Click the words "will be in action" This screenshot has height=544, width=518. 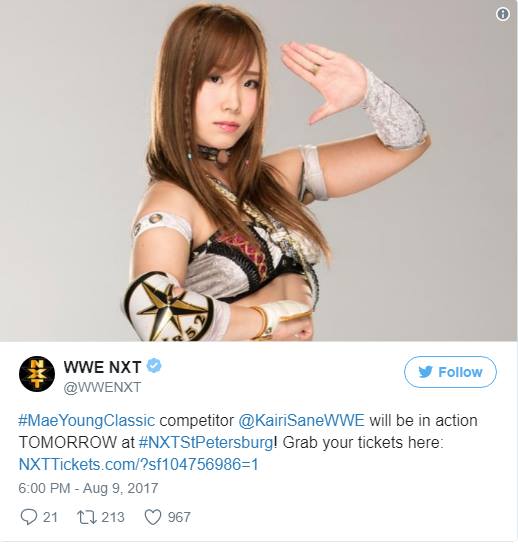423,420
